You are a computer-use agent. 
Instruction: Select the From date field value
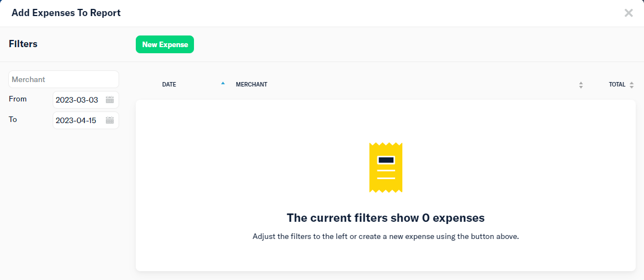77,100
